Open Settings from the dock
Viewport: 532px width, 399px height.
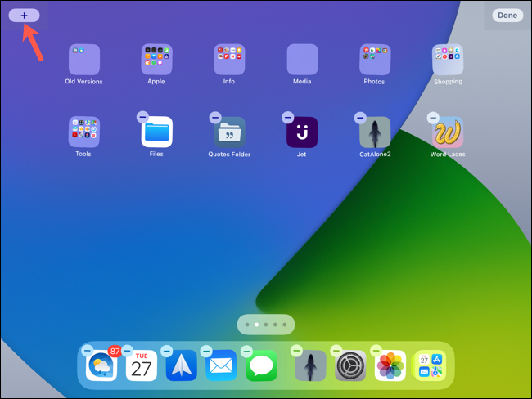point(350,365)
